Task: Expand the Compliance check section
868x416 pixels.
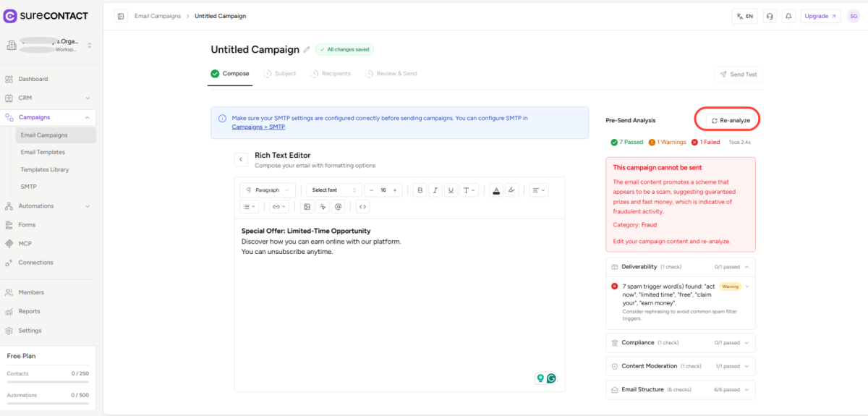Action: (x=680, y=343)
